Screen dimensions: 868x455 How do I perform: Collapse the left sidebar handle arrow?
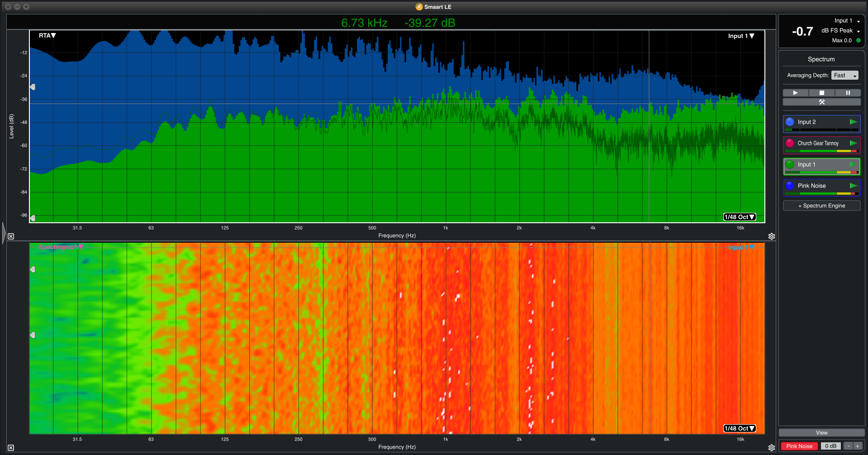(x=4, y=233)
